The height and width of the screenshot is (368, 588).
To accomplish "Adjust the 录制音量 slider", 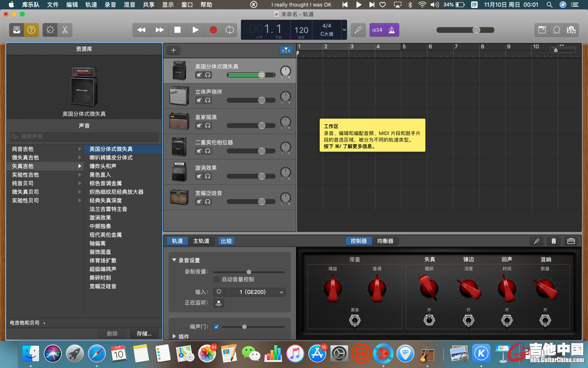I will click(249, 272).
